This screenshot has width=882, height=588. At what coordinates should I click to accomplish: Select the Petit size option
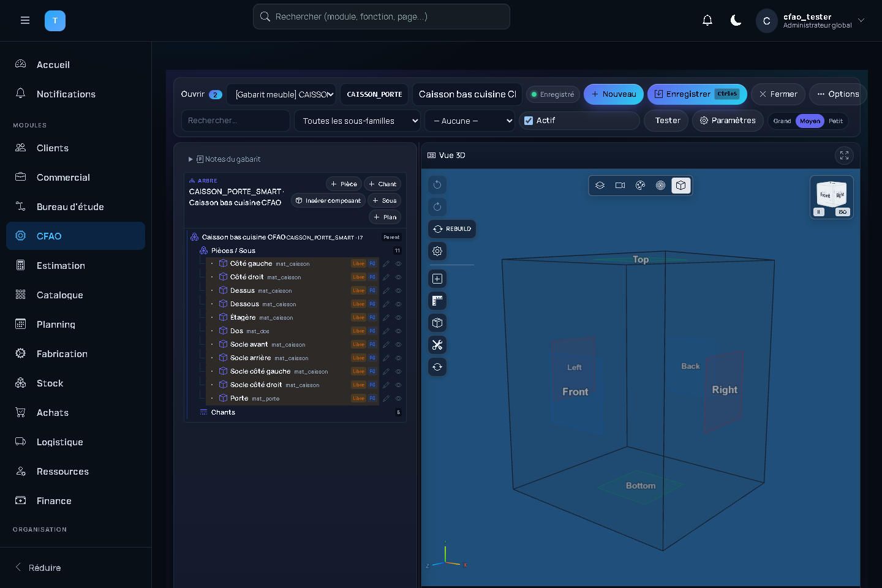point(835,121)
